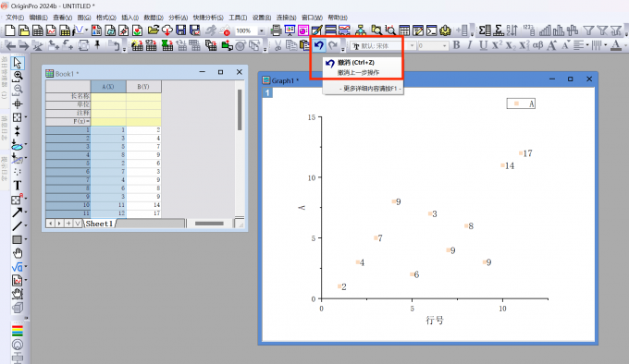Select the Screen Reader crosshair tool

click(18, 104)
